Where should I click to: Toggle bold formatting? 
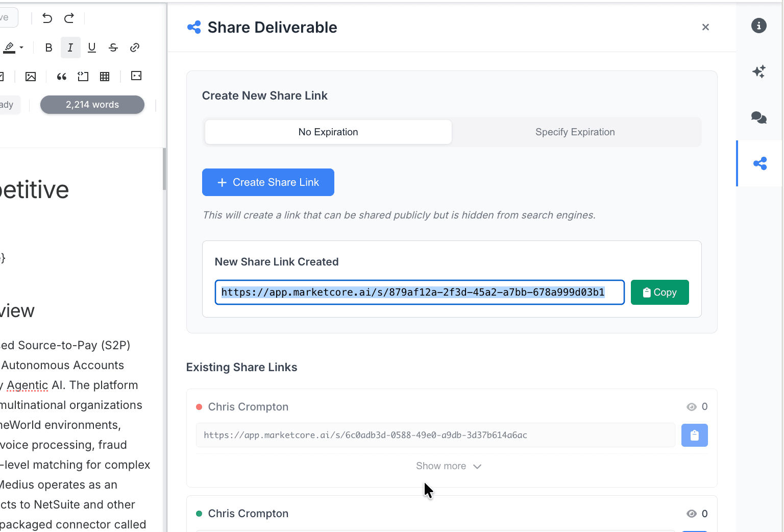(x=48, y=47)
